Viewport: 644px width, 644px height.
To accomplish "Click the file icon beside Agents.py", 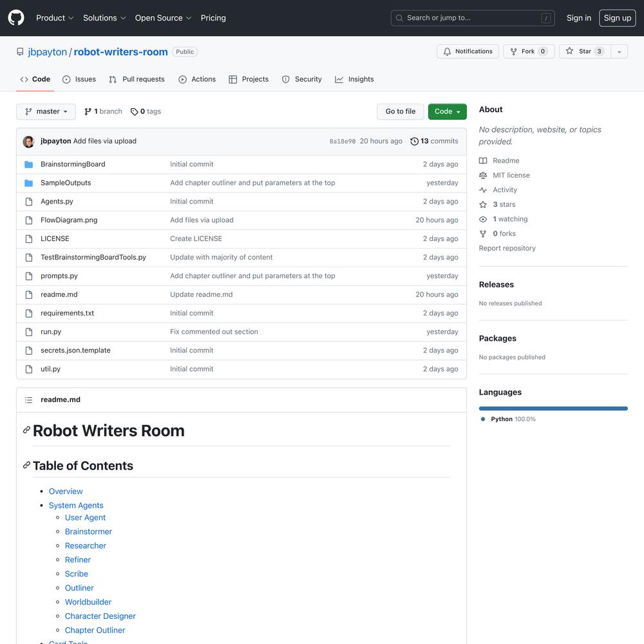I will [x=29, y=202].
